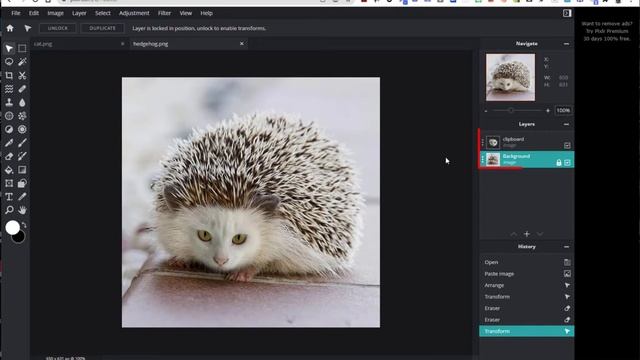Viewport: 640px width, 360px height.
Task: Move layer down with the down chevron
Action: (540, 234)
